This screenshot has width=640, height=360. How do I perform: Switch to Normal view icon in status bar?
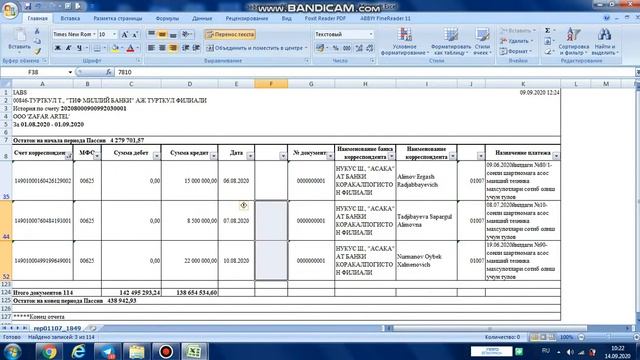(534, 337)
